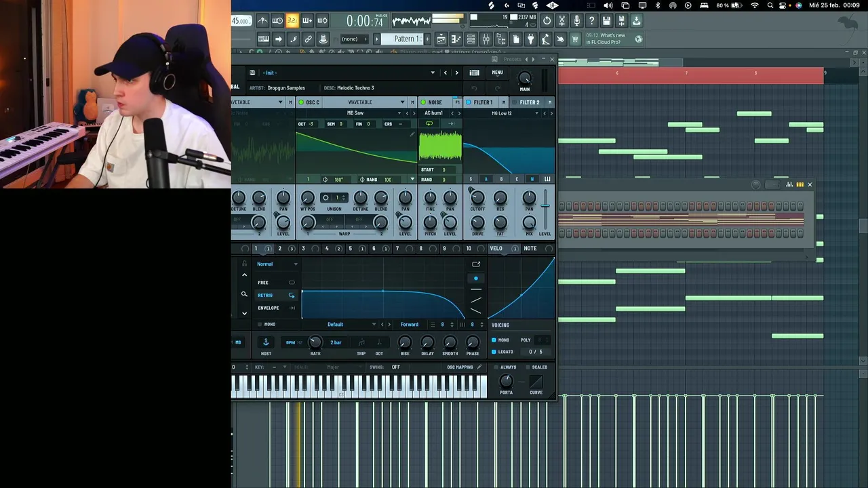The width and height of the screenshot is (868, 488).
Task: Click the stamp tool icon in toolbar
Action: (x=323, y=39)
